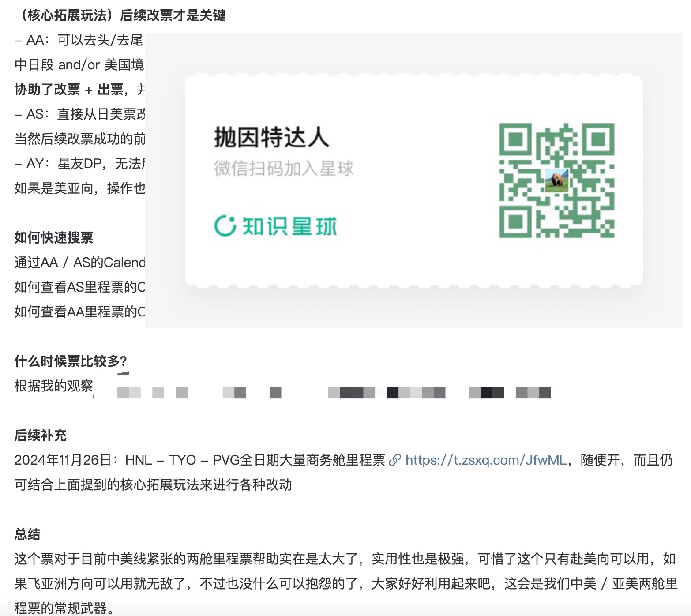691x616 pixels.
Task: Click the pixelated blurred text after 根据我的观察
Action: click(x=334, y=392)
